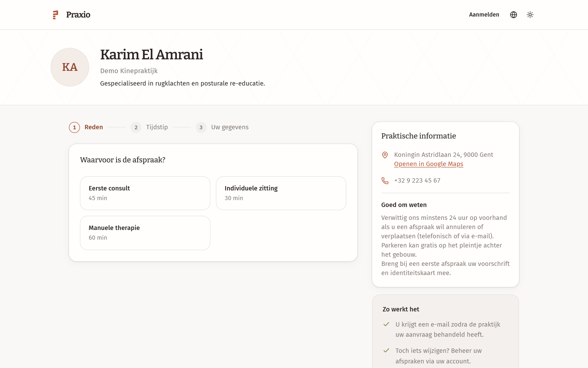Click checkmark beside 'U krijgt een e-mail'
The width and height of the screenshot is (588, 368).
click(386, 325)
